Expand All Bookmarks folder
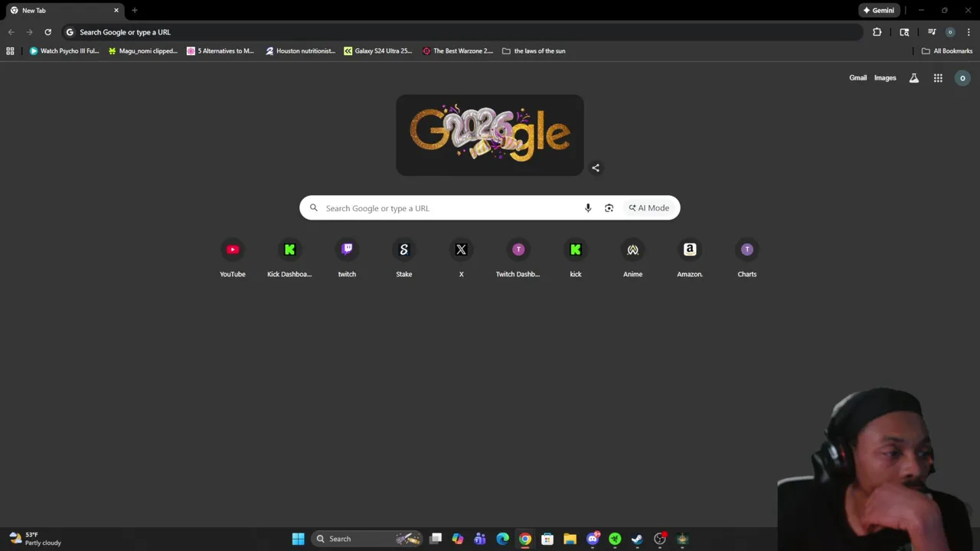 (947, 51)
